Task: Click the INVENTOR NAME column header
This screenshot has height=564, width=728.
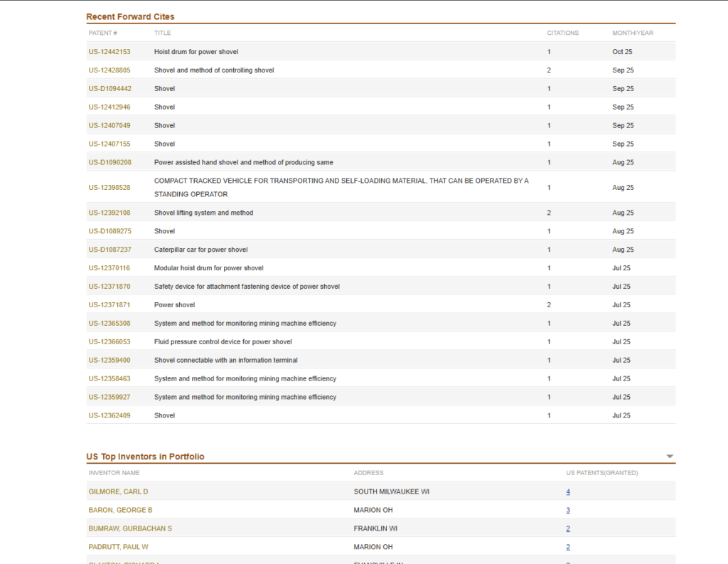Action: coord(114,473)
